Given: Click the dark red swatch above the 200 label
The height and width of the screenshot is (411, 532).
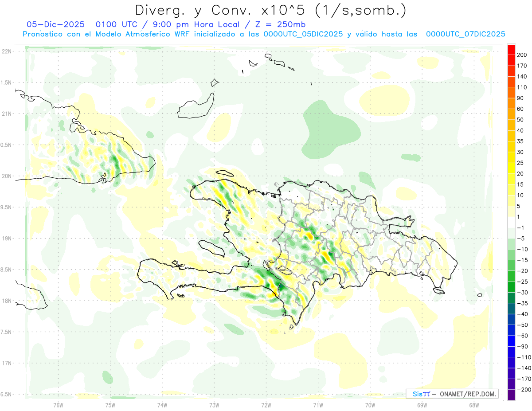Looking at the screenshot, I should pos(511,50).
